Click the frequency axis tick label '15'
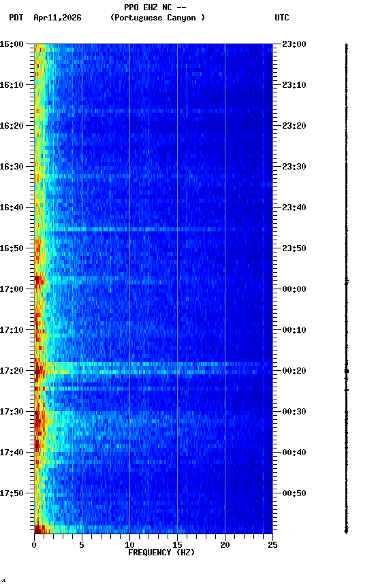 [x=177, y=545]
